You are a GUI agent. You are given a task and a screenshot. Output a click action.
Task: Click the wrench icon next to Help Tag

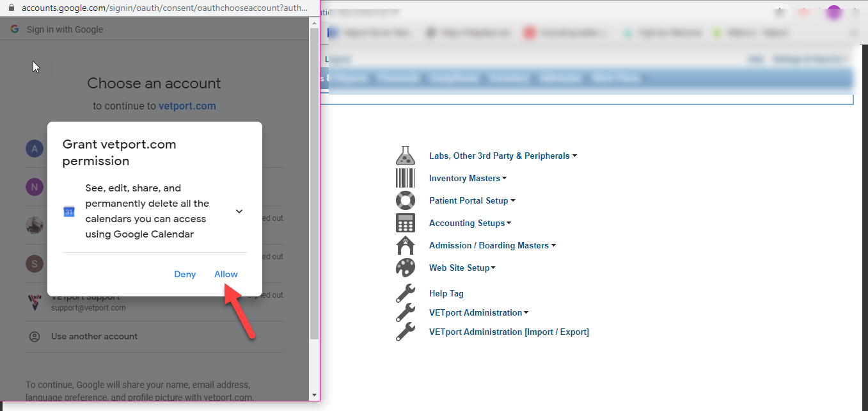[406, 293]
